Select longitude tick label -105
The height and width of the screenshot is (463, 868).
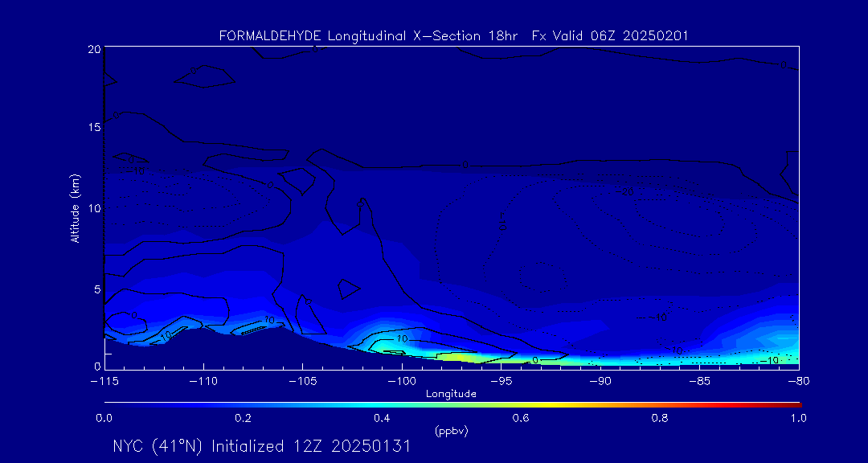pyautogui.click(x=302, y=382)
